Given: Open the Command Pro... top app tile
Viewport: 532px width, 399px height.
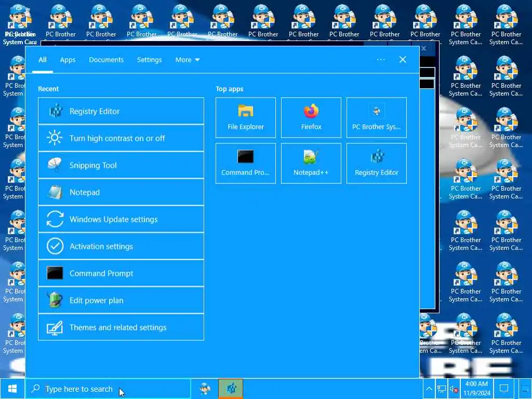Looking at the screenshot, I should coord(246,163).
